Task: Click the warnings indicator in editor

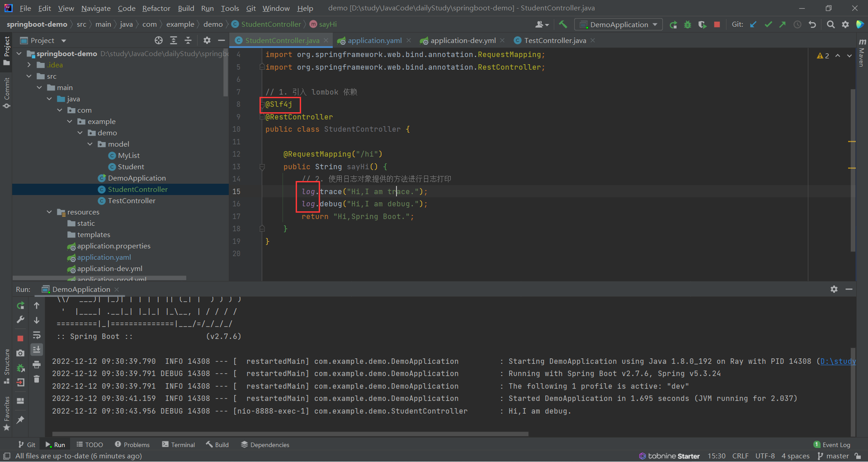Action: 823,56
